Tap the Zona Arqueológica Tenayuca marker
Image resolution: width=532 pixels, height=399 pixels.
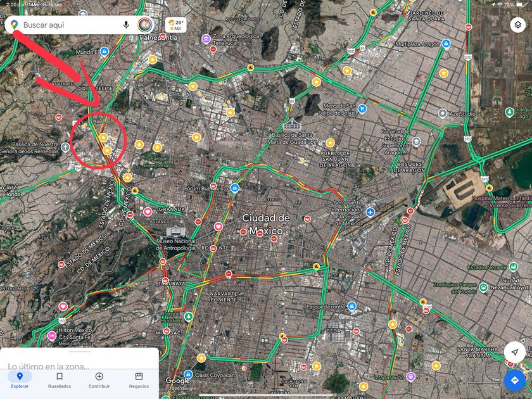pos(206,39)
